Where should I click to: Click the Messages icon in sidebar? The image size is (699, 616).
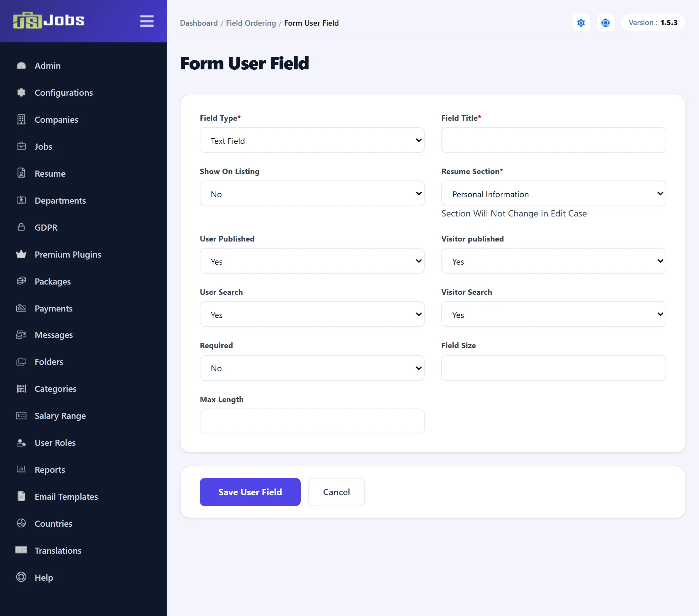[x=21, y=335]
